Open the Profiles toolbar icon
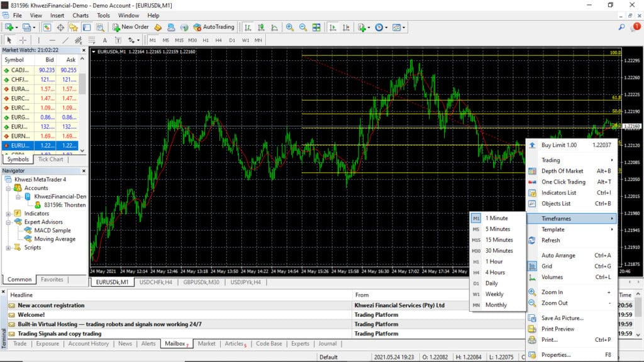The width and height of the screenshot is (644, 362). click(x=26, y=28)
